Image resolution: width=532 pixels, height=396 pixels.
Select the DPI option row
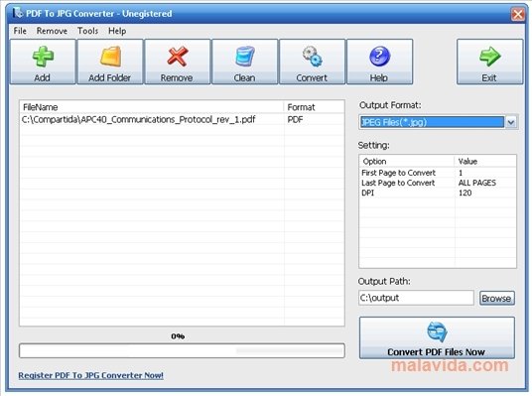[438, 193]
